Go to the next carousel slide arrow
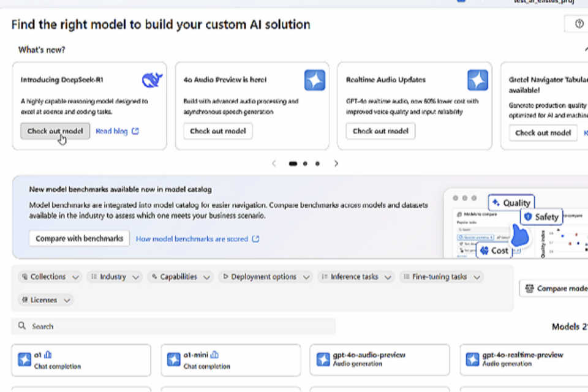Viewport: 588px width, 392px height. (336, 164)
